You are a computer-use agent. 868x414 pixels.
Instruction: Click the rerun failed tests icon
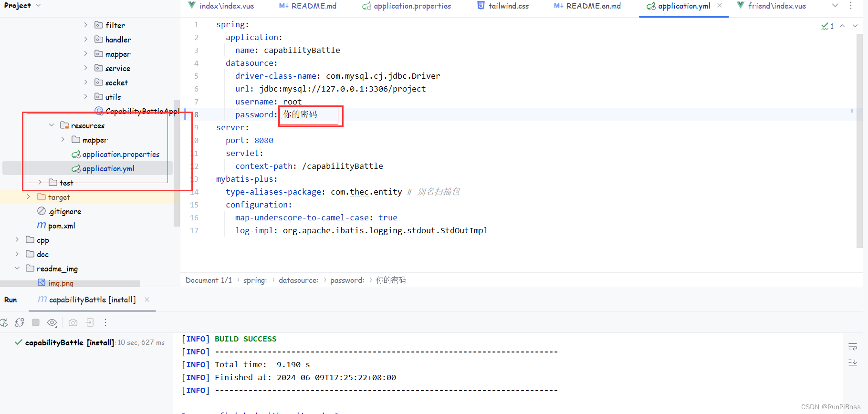20,323
